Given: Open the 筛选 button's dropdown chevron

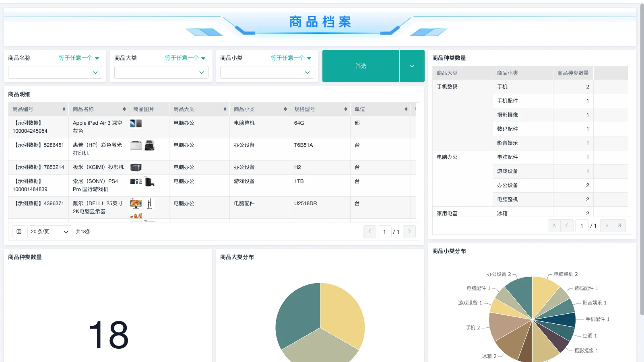Looking at the screenshot, I should tap(412, 66).
